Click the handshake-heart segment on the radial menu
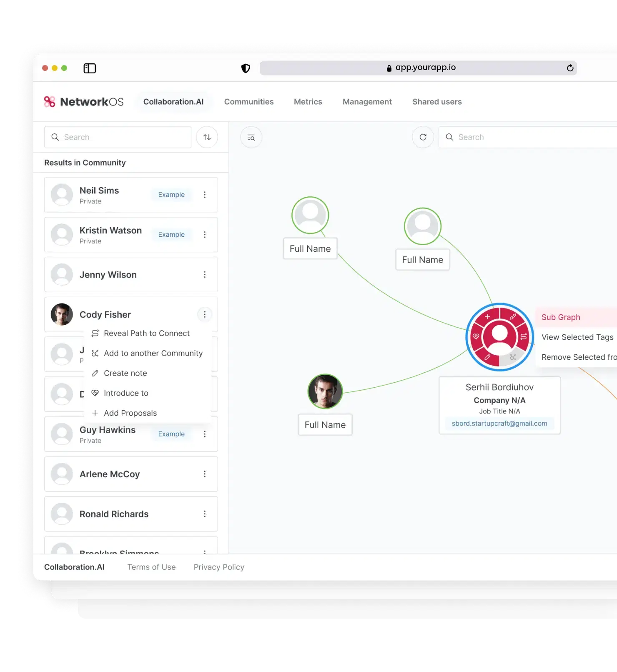The height and width of the screenshot is (672, 617). point(476,336)
